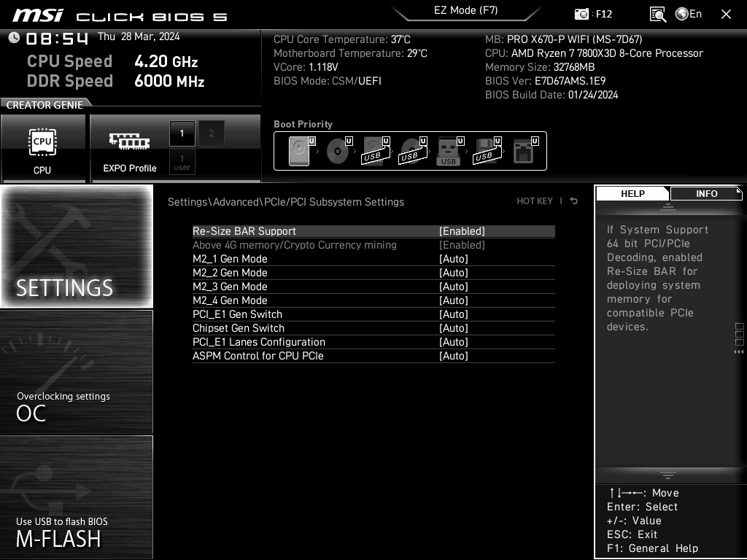Image resolution: width=747 pixels, height=560 pixels.
Task: Enable EXPO profile 2
Action: pyautogui.click(x=211, y=133)
